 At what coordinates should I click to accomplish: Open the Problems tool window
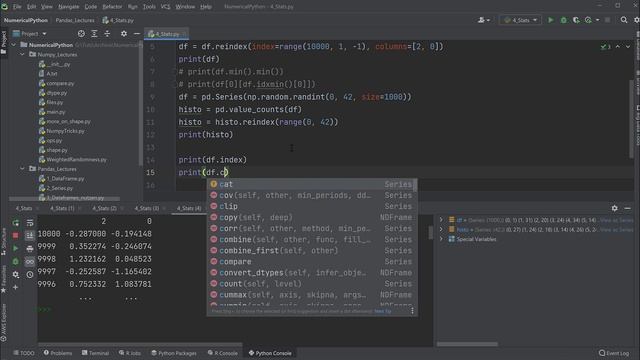(58, 353)
